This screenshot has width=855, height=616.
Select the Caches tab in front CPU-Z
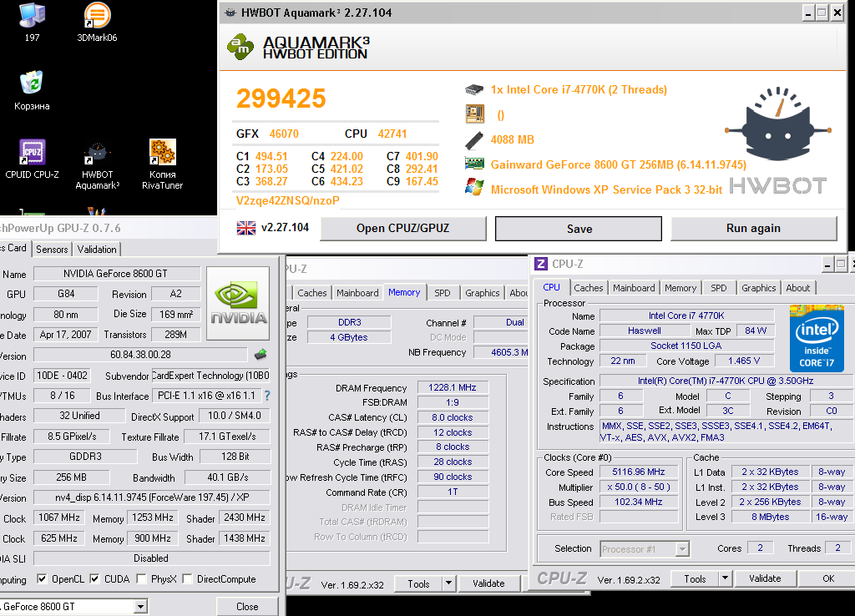pos(589,288)
